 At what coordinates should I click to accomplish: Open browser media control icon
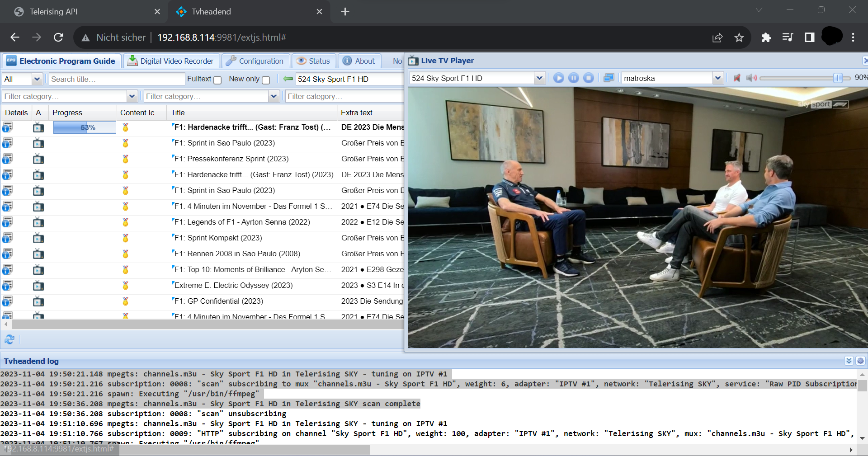click(788, 38)
